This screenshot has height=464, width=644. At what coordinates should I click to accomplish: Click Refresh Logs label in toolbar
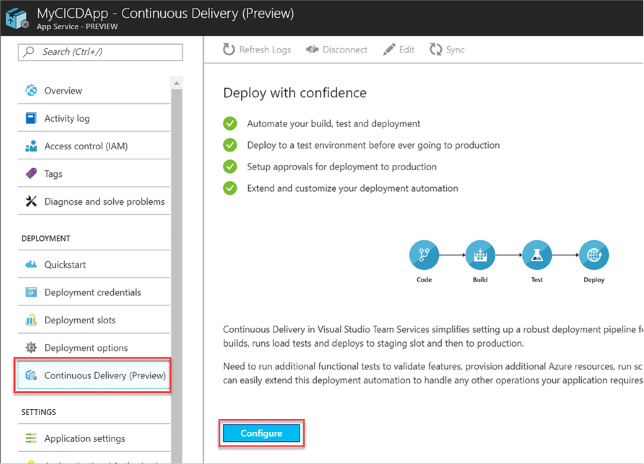(x=265, y=50)
